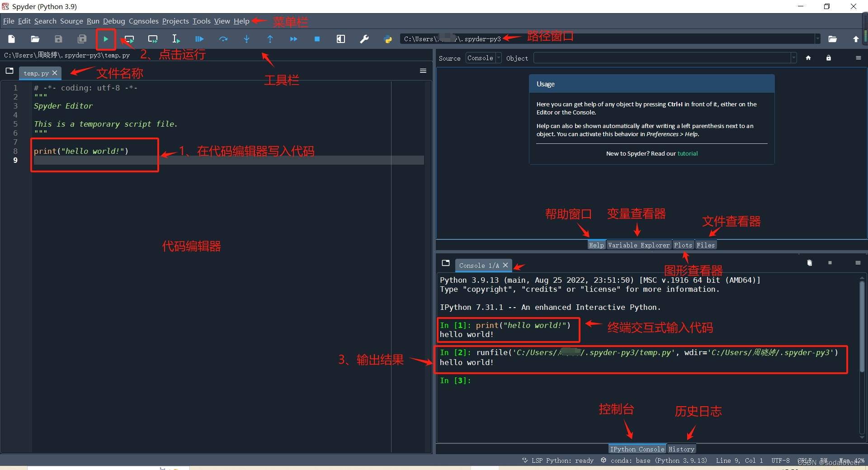This screenshot has width=868, height=470.
Task: Open the Source menu
Action: click(x=71, y=21)
